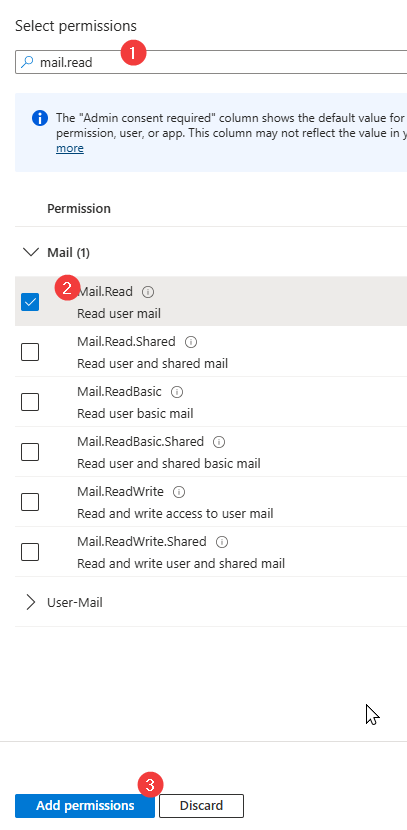Check the Mail.ReadBasic permission checkbox
The width and height of the screenshot is (407, 830).
pyautogui.click(x=30, y=402)
